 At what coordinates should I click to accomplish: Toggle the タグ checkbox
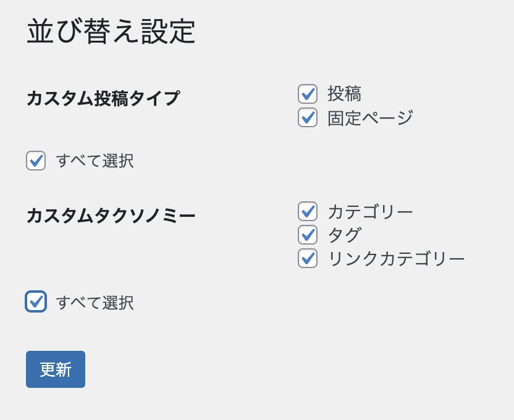tap(308, 235)
